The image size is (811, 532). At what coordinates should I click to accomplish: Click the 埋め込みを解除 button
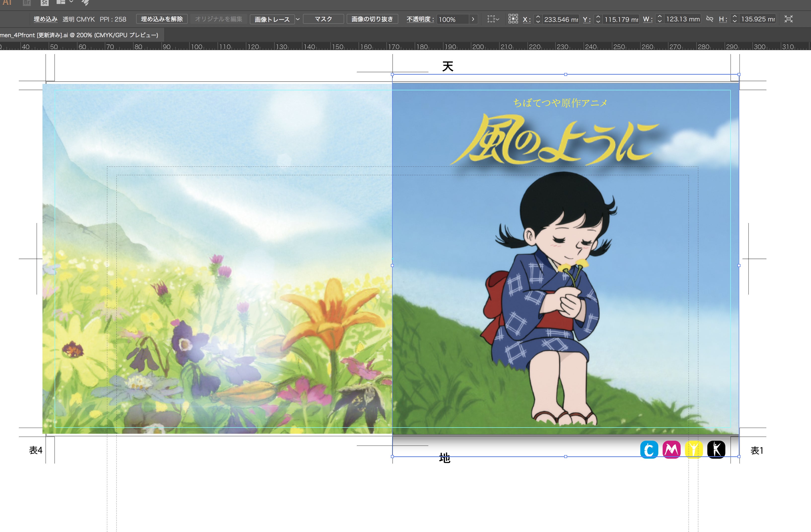click(x=162, y=19)
